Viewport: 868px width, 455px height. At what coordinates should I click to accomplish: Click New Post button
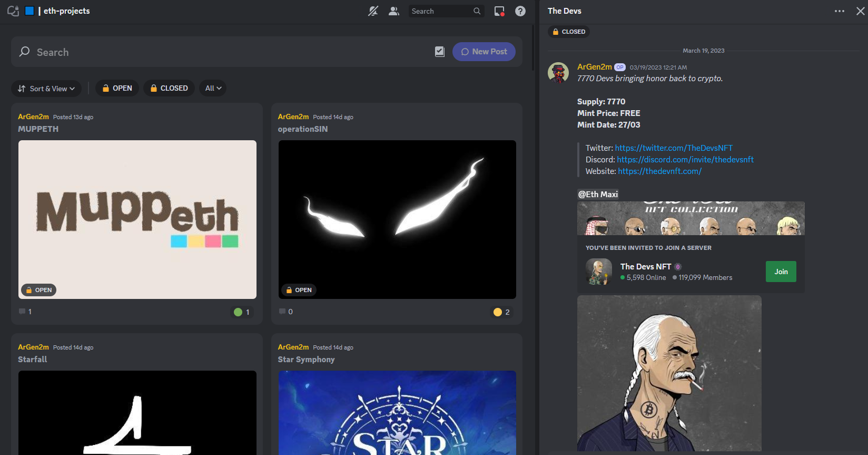(x=484, y=52)
